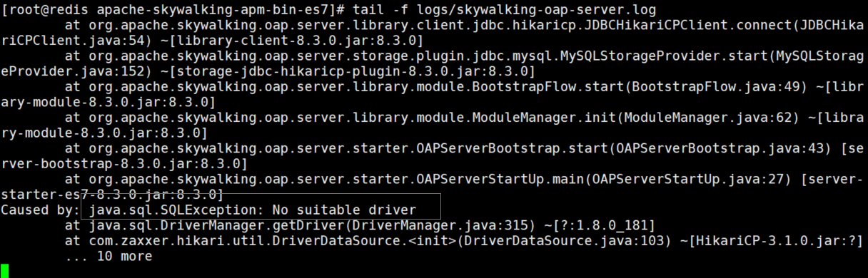Click 'com.zaxxer.hikari.util.DriverDataSource' line

click(x=465, y=240)
